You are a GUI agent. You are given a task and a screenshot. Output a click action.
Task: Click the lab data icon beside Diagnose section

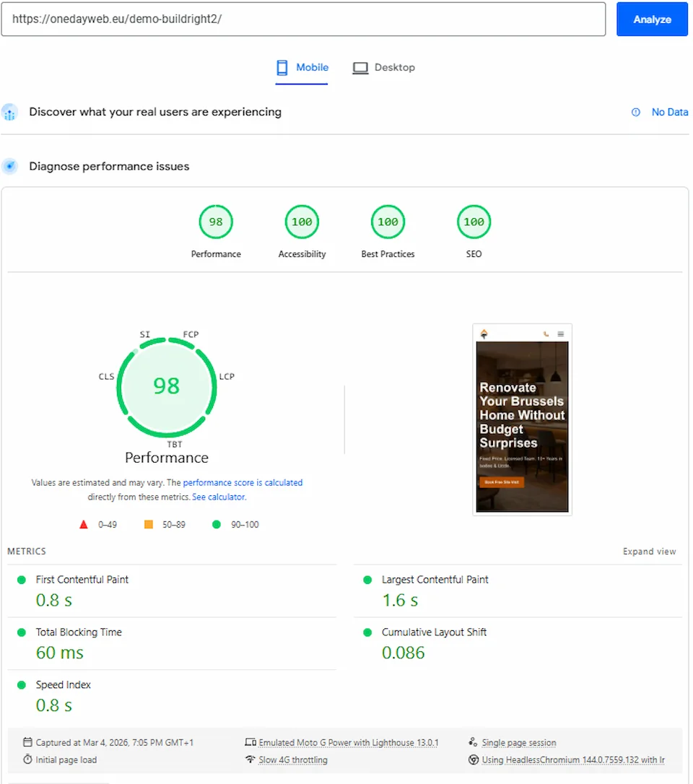10,166
